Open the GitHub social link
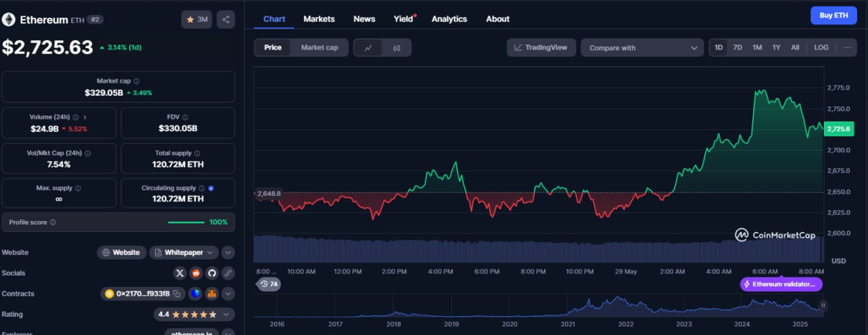868x335 pixels. [212, 273]
